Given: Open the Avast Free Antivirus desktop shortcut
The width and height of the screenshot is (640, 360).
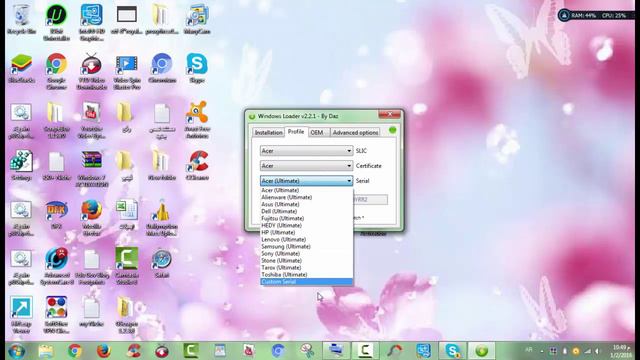Looking at the screenshot, I should click(x=197, y=120).
